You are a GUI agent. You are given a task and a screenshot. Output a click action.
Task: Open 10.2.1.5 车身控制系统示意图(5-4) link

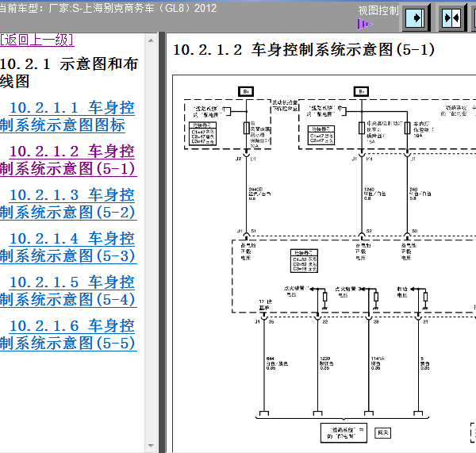pos(68,291)
